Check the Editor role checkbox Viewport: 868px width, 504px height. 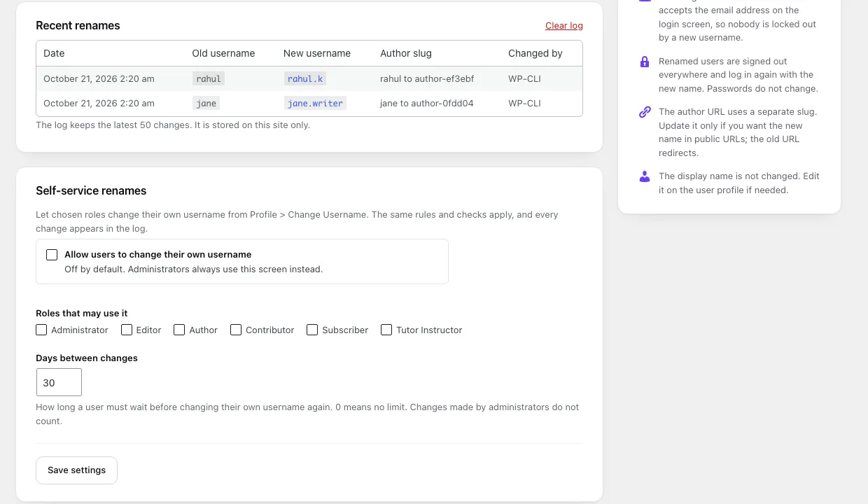127,330
